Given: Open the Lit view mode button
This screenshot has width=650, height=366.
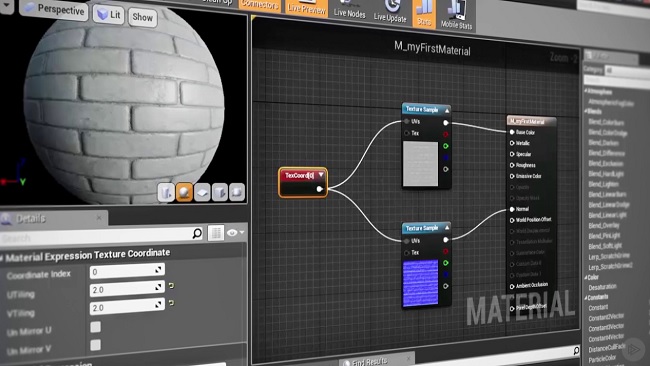Looking at the screenshot, I should tap(109, 15).
